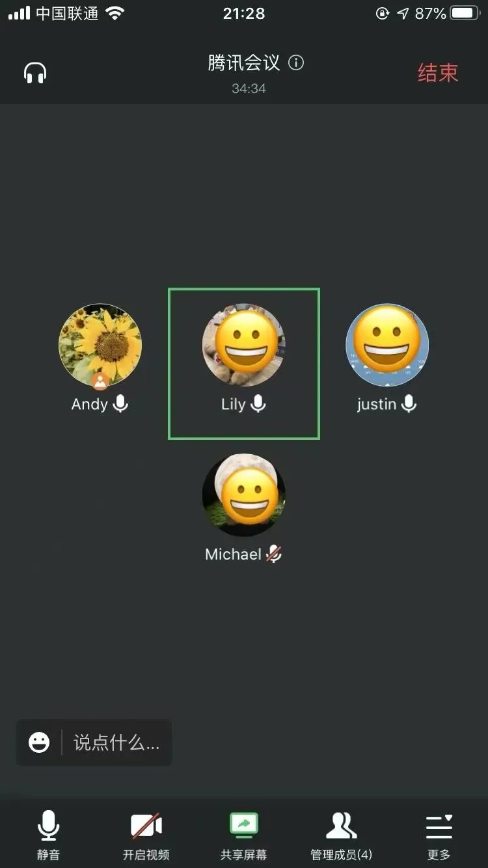
Task: Tap the battery indicator in status bar
Action: pyautogui.click(x=465, y=13)
